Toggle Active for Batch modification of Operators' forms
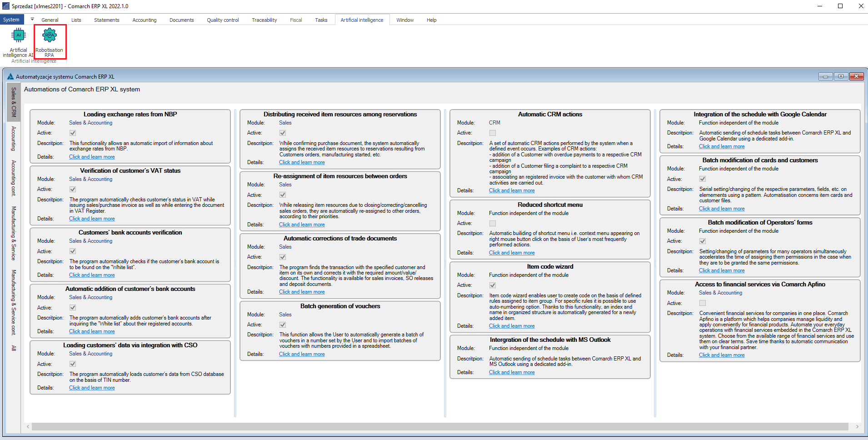 [x=703, y=241]
